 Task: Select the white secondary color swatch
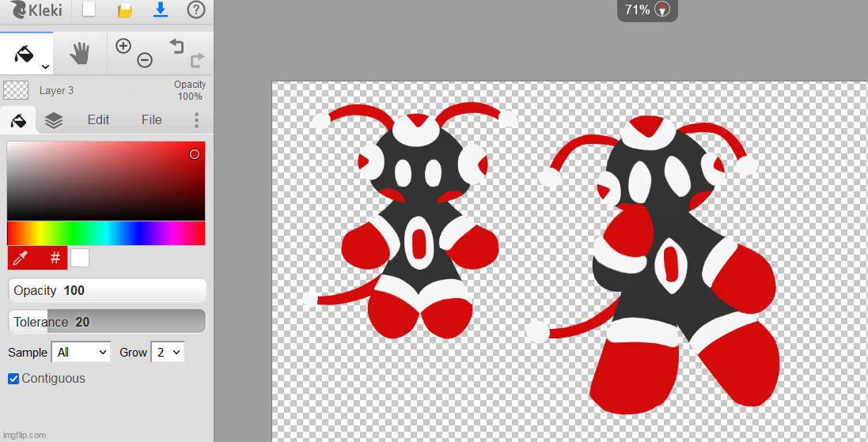point(80,258)
